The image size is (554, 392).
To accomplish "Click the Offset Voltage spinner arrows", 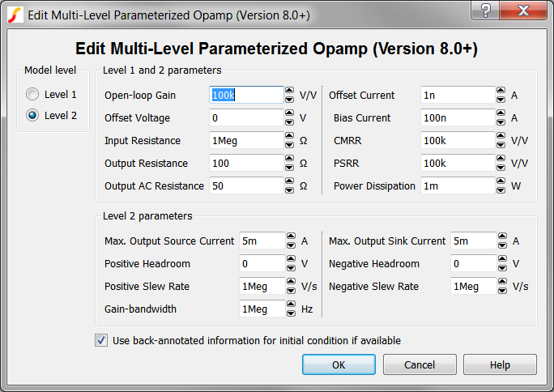I will pos(290,117).
